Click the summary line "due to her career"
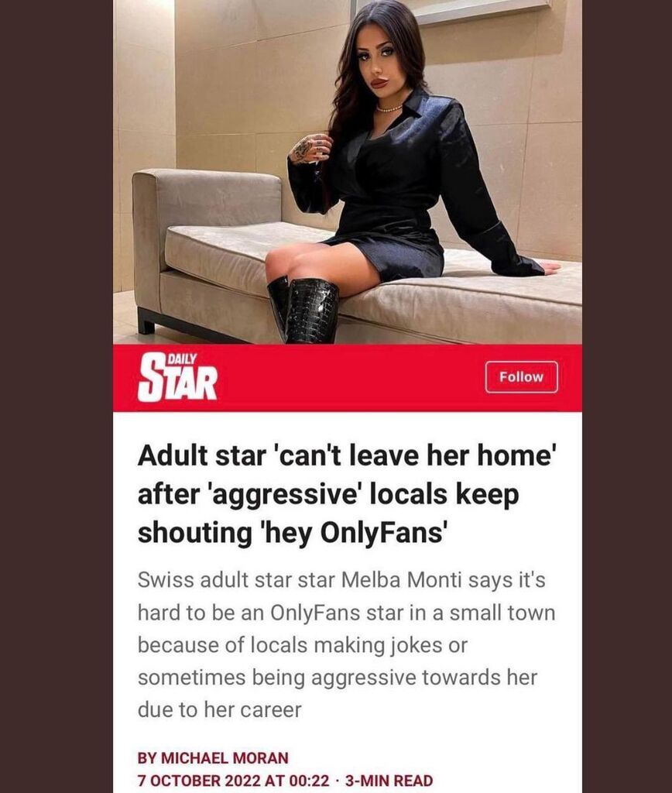This screenshot has height=793, width=672. coord(219,710)
